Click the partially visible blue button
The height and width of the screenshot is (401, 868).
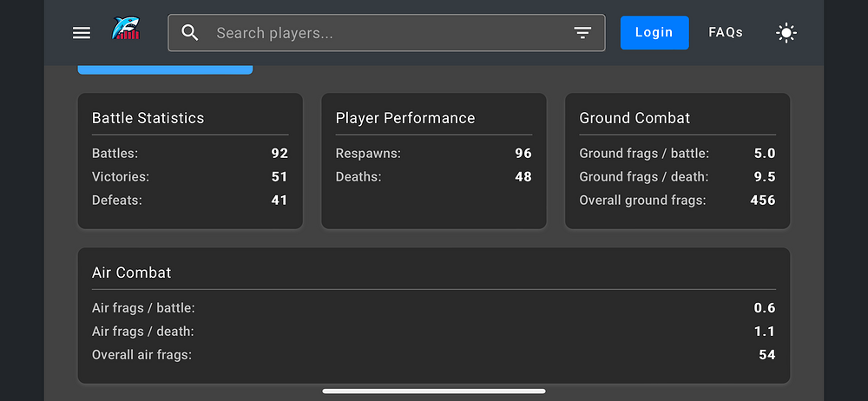pos(165,69)
